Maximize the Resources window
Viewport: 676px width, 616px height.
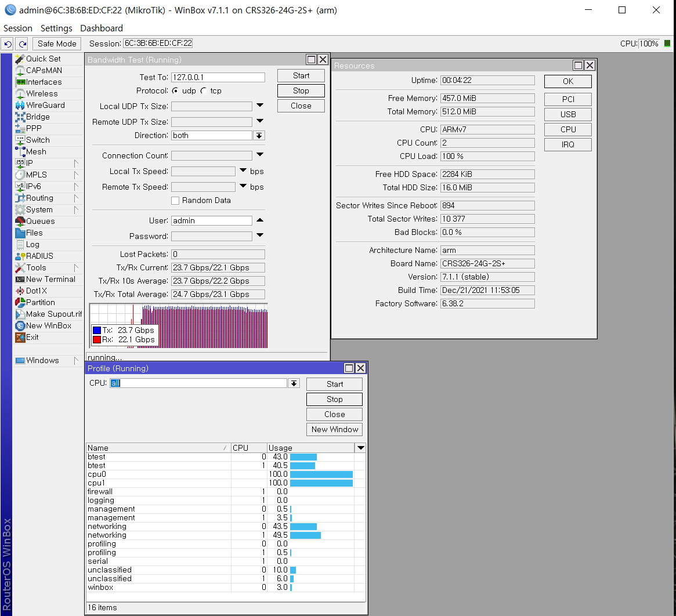pyautogui.click(x=578, y=65)
